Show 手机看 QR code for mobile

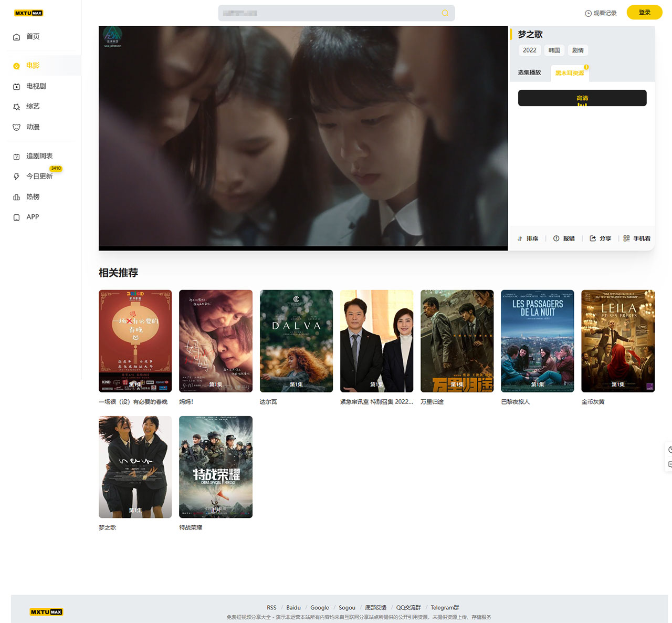click(x=637, y=238)
